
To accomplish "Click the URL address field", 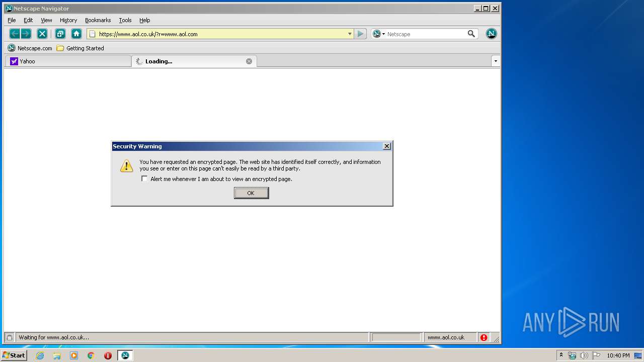I will tap(221, 34).
